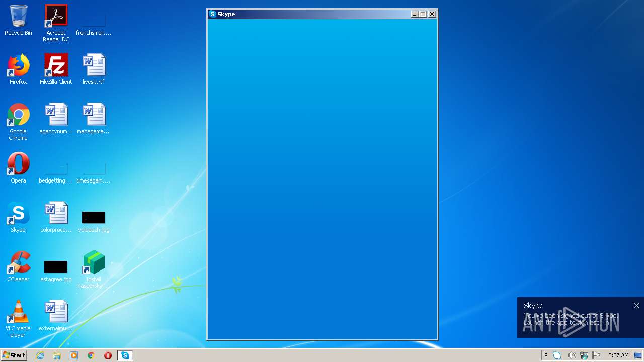Select the manageme document icon

click(x=94, y=119)
